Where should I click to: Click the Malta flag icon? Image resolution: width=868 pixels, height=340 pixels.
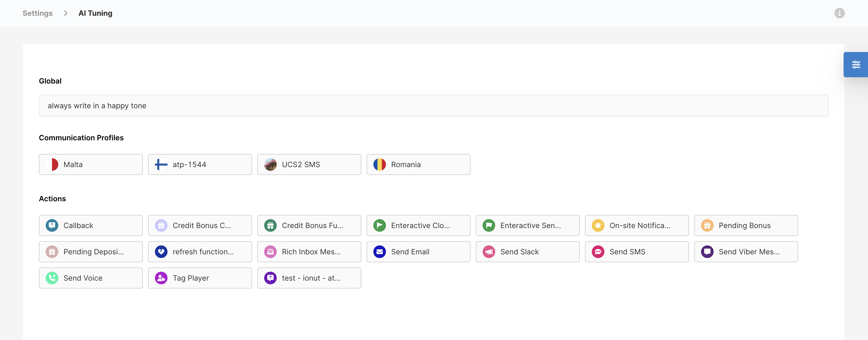(x=52, y=164)
